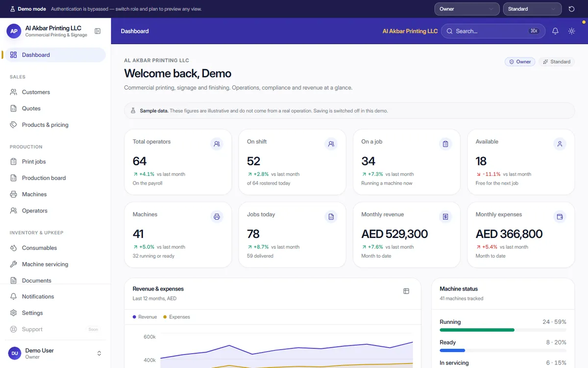Click the Jobs today document icon

click(x=331, y=217)
